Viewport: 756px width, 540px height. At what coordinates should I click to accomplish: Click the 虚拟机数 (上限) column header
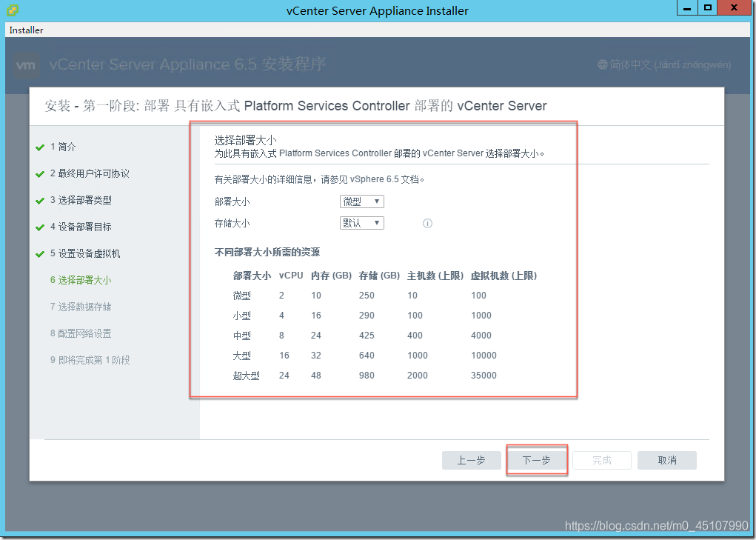pyautogui.click(x=504, y=276)
